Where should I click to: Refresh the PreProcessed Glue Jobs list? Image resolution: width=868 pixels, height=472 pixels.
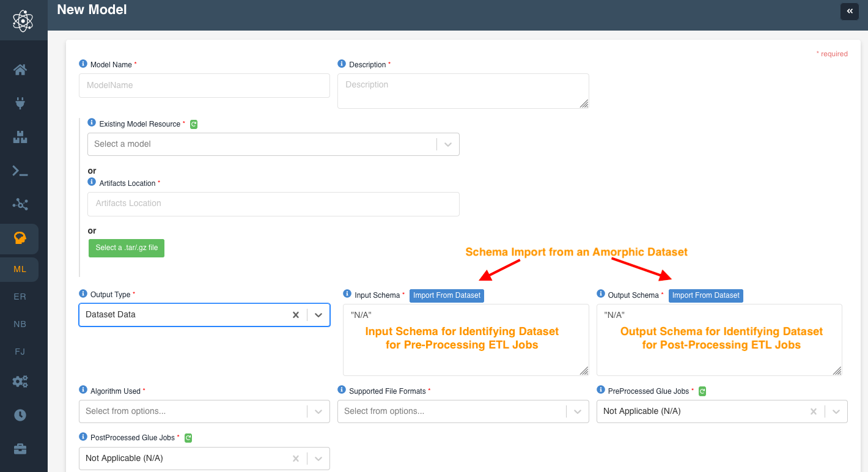[x=702, y=391]
